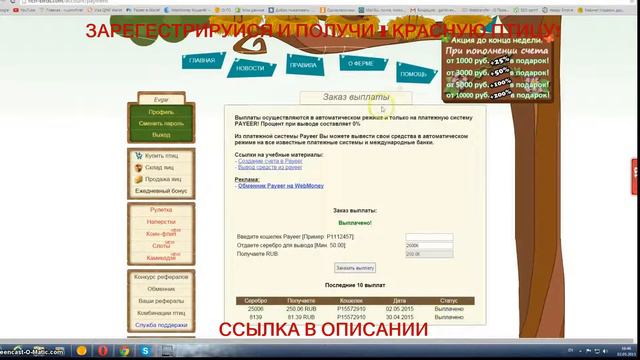Select the 30.04.2015 date cell
The height and width of the screenshot is (360, 640).
(x=399, y=317)
